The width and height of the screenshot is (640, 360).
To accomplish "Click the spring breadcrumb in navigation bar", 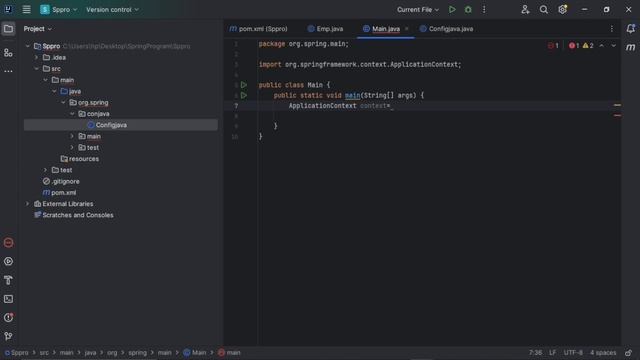I will 138,353.
